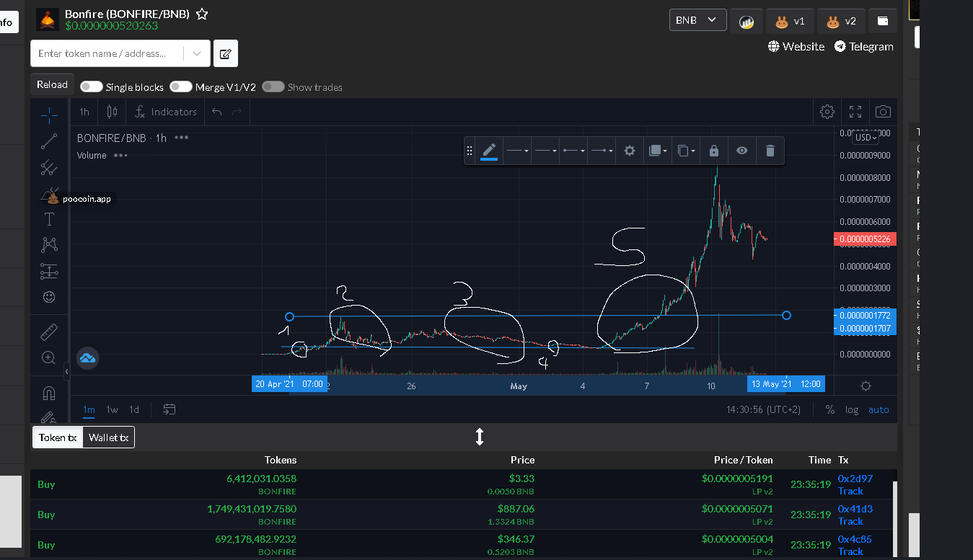Image resolution: width=973 pixels, height=560 pixels.
Task: Toggle the magnet snap mode
Action: click(x=49, y=394)
